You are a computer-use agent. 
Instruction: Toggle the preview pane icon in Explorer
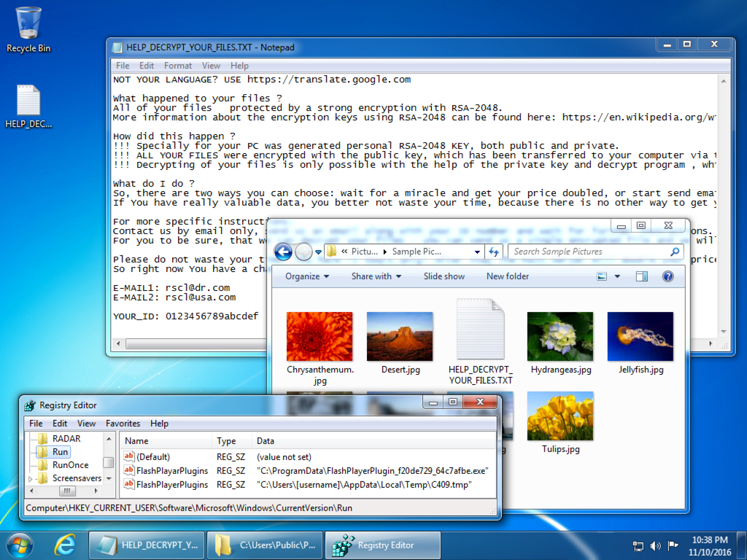point(642,276)
